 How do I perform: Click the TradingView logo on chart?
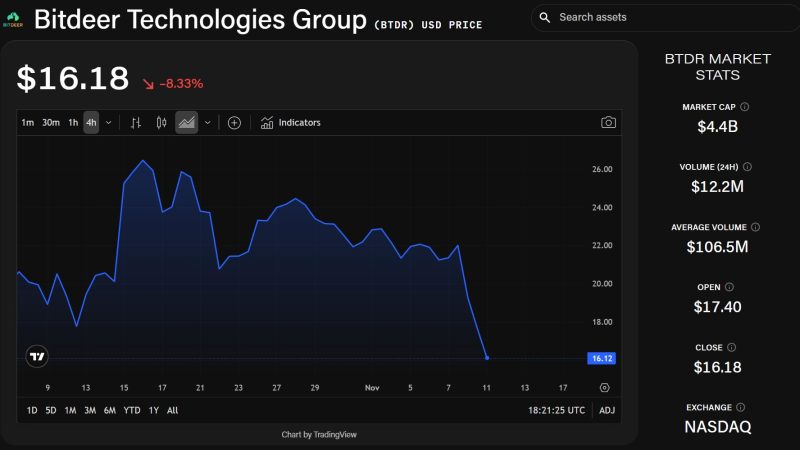pyautogui.click(x=37, y=357)
